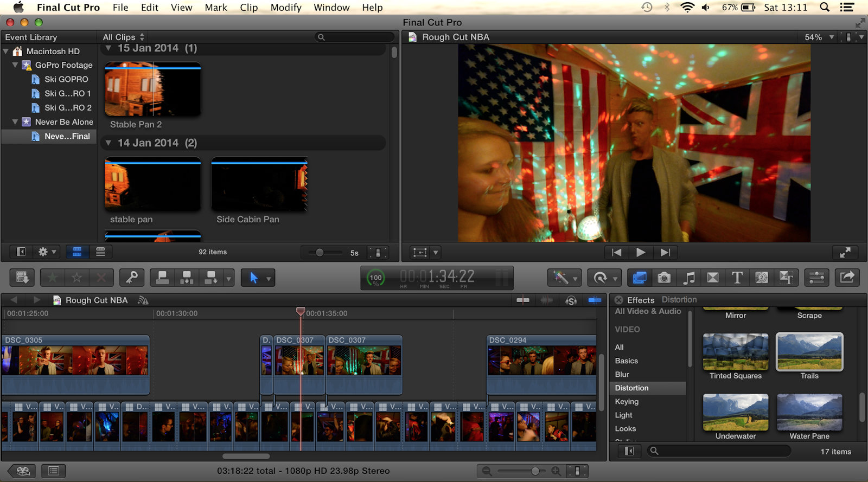The image size is (868, 482).
Task: Play the viewer clip
Action: pyautogui.click(x=641, y=252)
